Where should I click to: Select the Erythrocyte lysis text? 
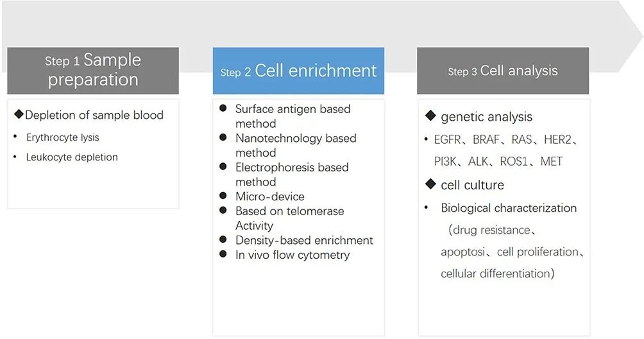[62, 137]
